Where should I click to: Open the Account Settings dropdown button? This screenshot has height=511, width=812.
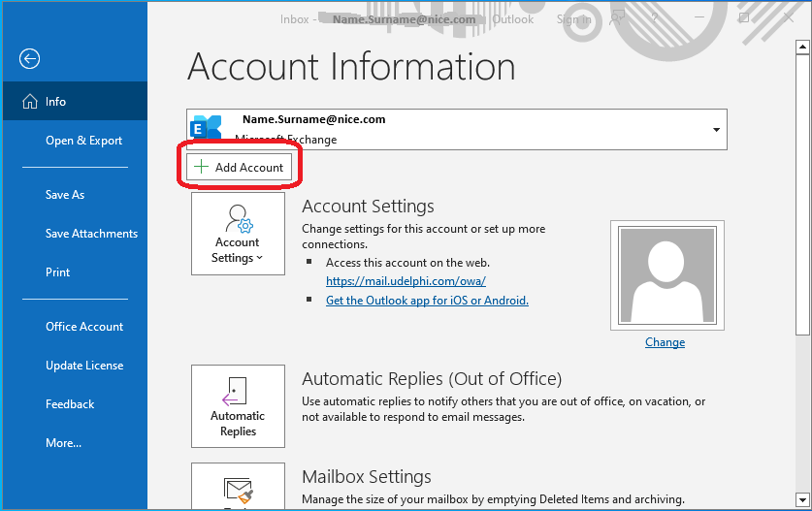pos(239,234)
